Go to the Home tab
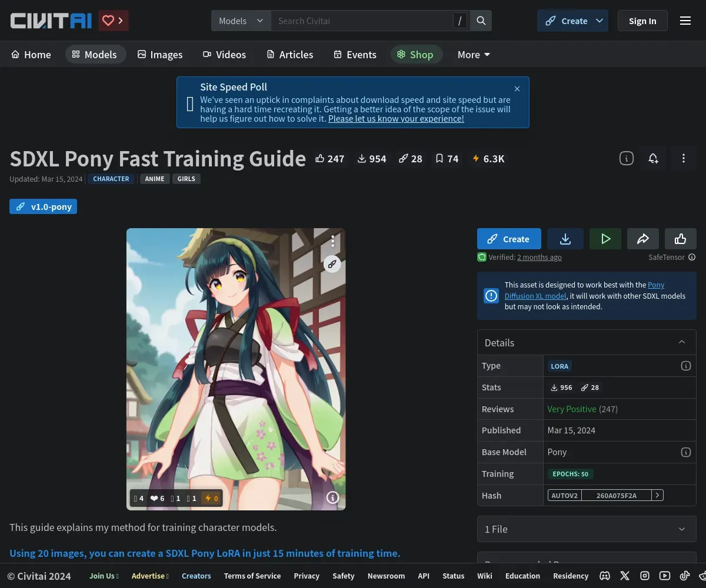The height and width of the screenshot is (588, 706). tap(31, 54)
